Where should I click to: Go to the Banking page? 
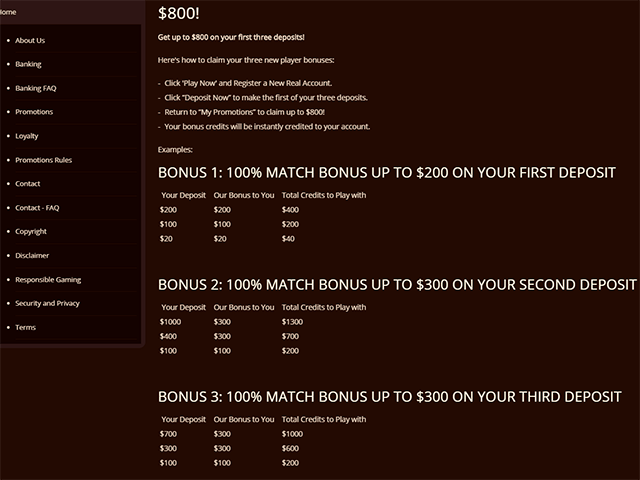pyautogui.click(x=28, y=64)
